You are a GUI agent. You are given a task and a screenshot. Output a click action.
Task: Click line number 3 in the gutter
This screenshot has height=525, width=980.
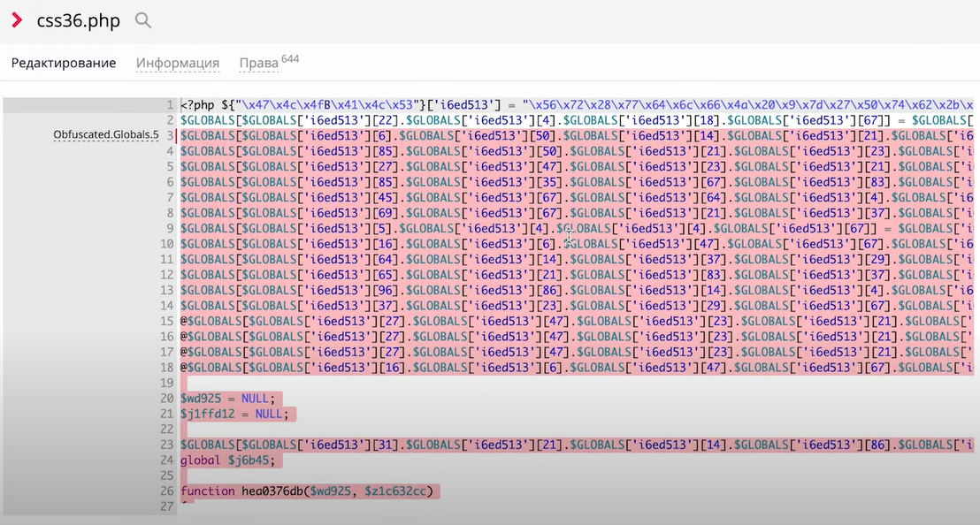169,135
